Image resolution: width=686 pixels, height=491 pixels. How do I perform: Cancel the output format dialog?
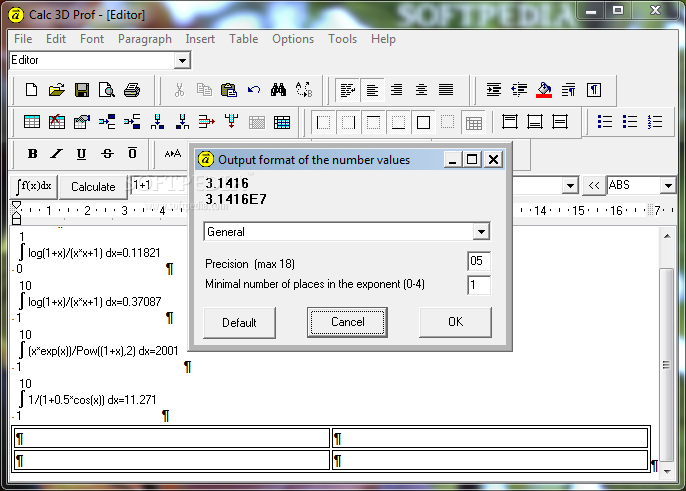coord(347,322)
